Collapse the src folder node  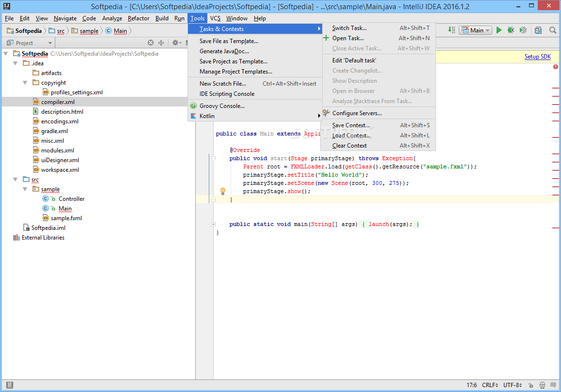16,180
